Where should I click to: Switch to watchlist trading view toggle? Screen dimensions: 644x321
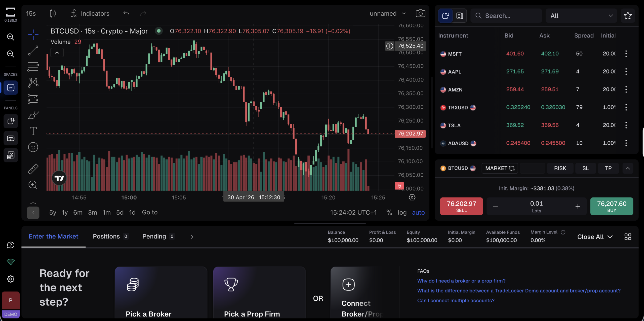(446, 16)
